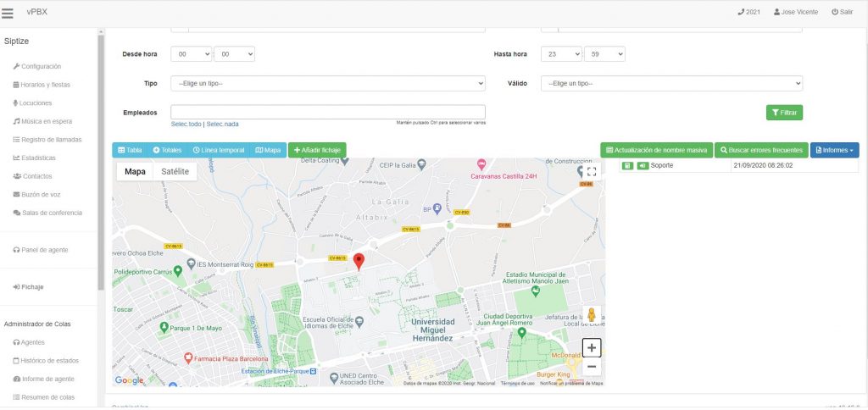Click Añadir fichaje button
The height and width of the screenshot is (410, 868).
317,150
